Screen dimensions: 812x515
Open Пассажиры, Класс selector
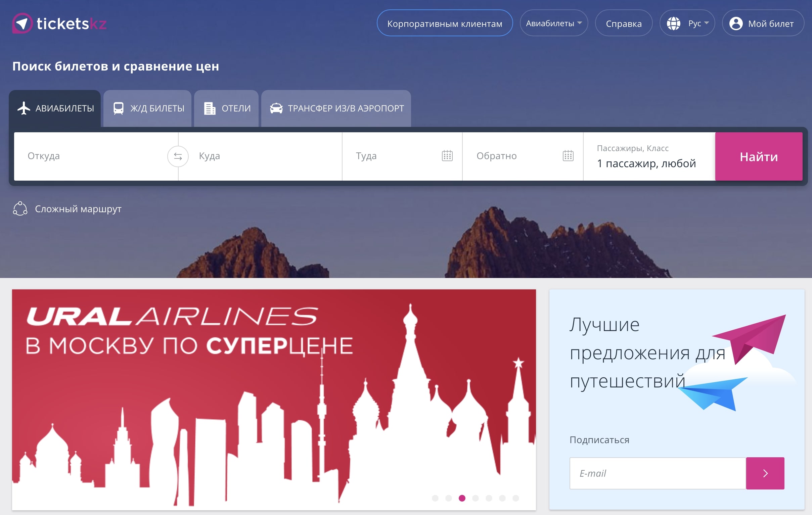649,156
